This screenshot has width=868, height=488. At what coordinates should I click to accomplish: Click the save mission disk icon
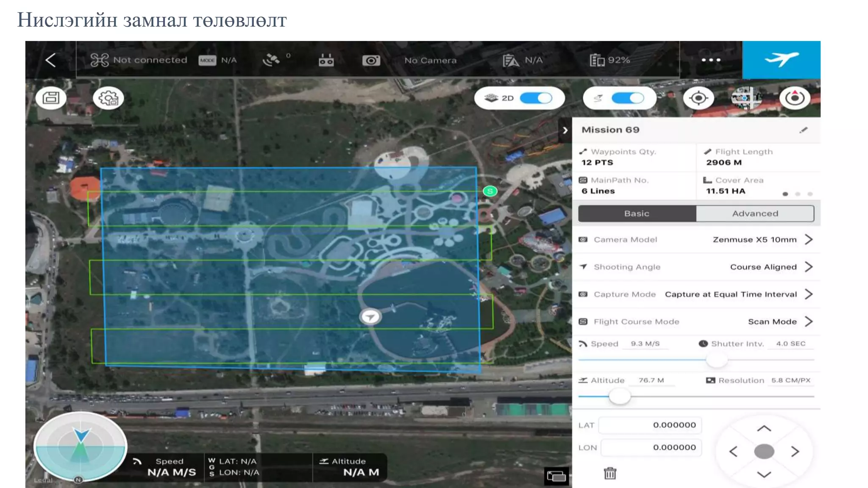51,98
